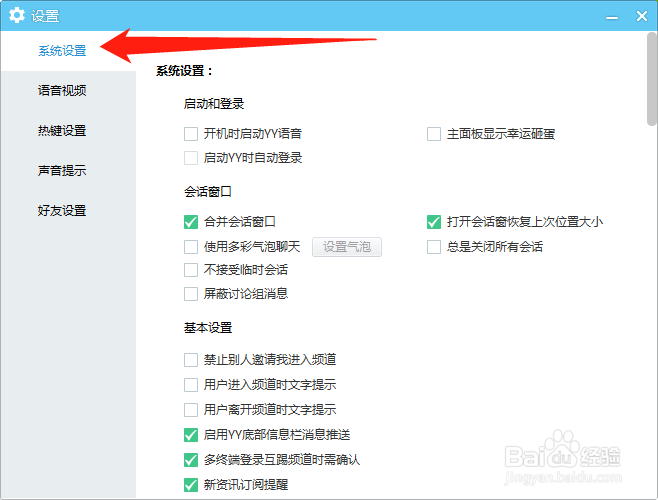Toggle 多终端登录互踢频道时需确认 checkbox
Image resolution: width=658 pixels, height=500 pixels.
[x=191, y=460]
